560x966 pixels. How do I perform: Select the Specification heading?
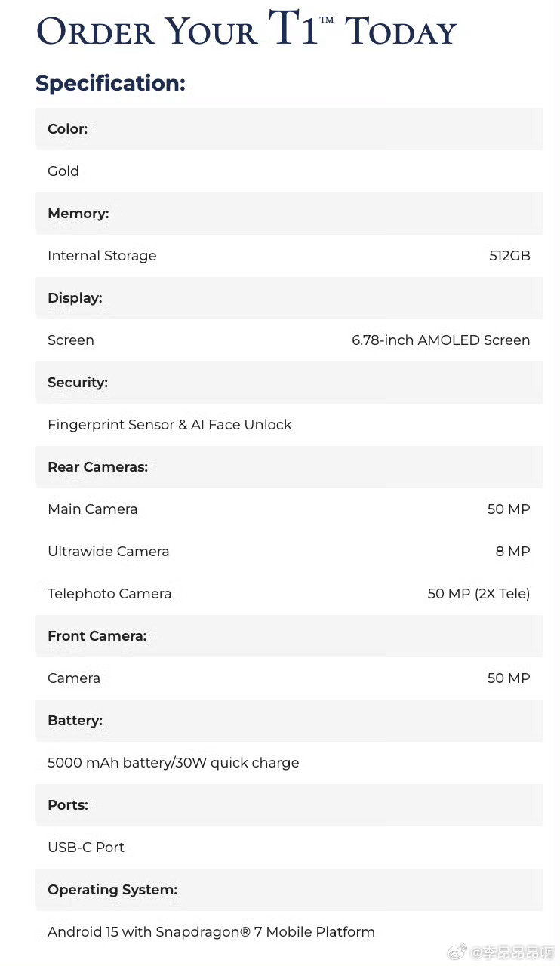(110, 83)
